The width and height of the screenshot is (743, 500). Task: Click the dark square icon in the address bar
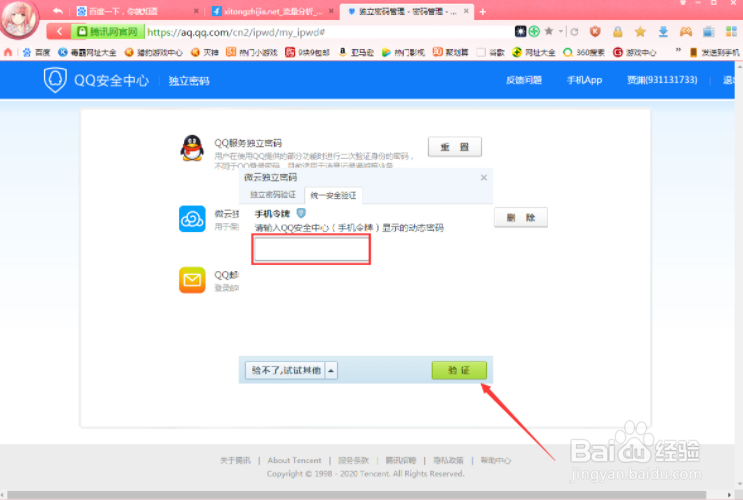point(520,32)
